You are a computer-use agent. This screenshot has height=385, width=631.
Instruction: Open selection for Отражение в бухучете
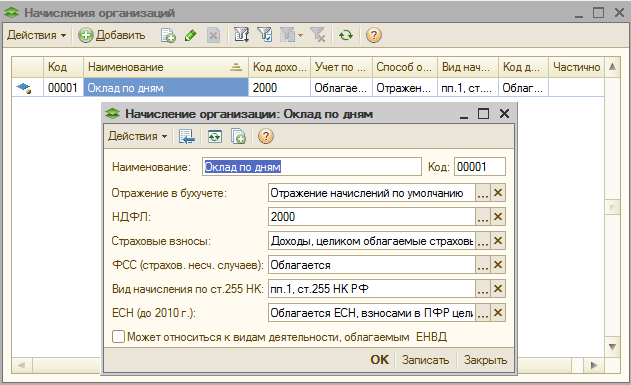[483, 193]
